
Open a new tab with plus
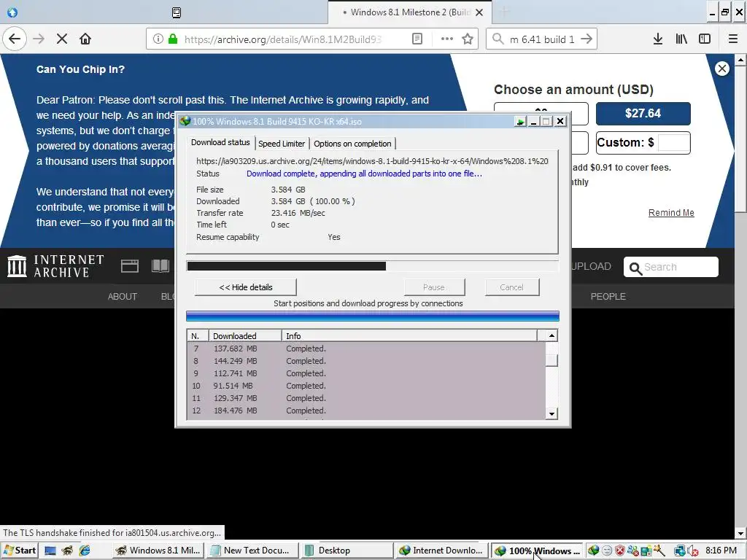coord(505,12)
